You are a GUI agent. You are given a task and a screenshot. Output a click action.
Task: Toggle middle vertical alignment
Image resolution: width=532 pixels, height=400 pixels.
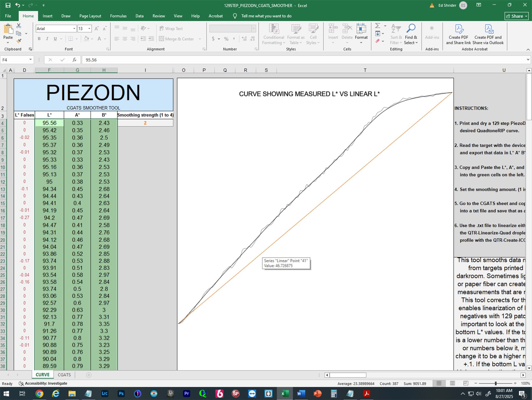coord(125,29)
